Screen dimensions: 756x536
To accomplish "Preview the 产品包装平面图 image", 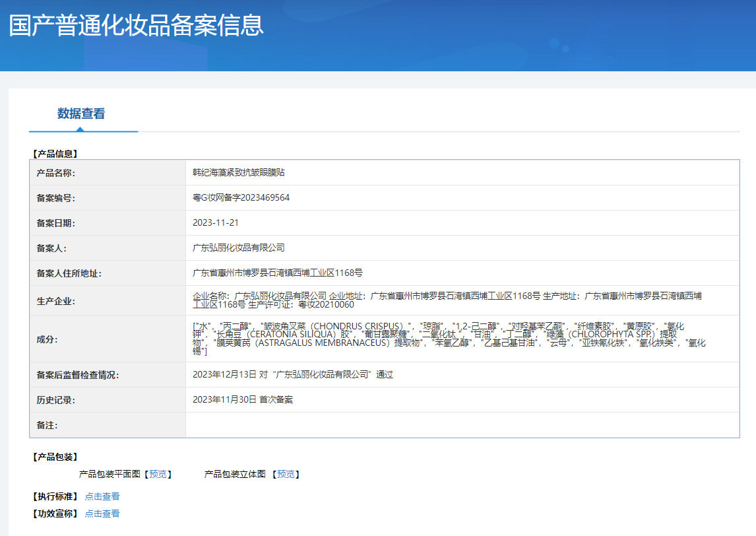I will [158, 474].
